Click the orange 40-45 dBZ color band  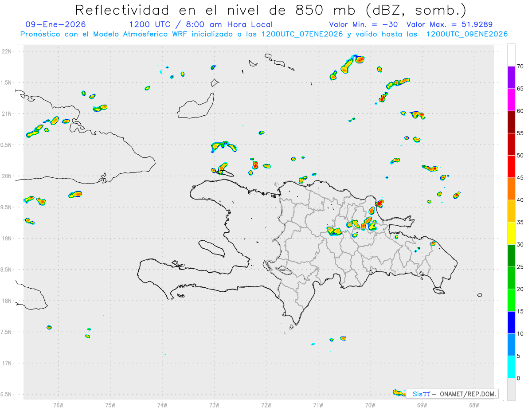pos(511,189)
